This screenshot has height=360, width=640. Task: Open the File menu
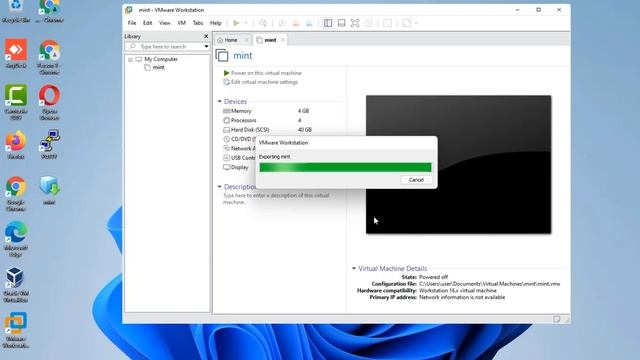132,23
